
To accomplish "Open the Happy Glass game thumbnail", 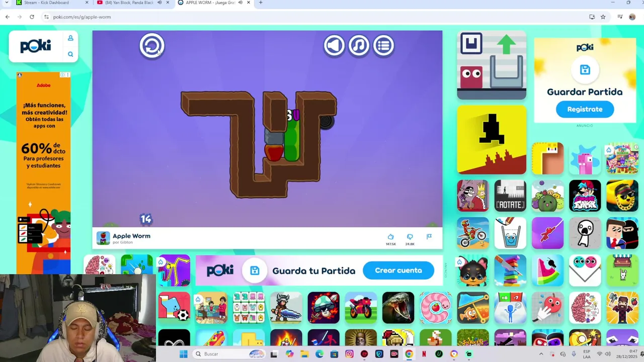I will 510,233.
